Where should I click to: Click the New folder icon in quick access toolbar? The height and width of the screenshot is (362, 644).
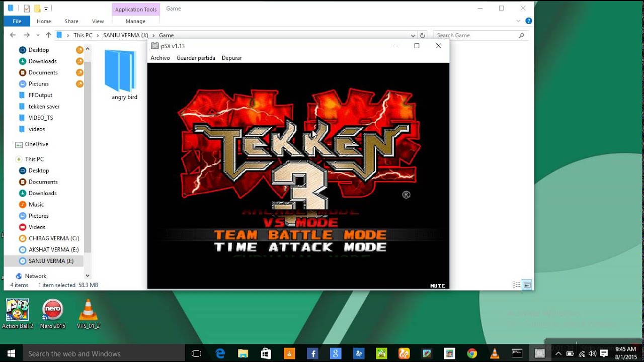(37, 9)
